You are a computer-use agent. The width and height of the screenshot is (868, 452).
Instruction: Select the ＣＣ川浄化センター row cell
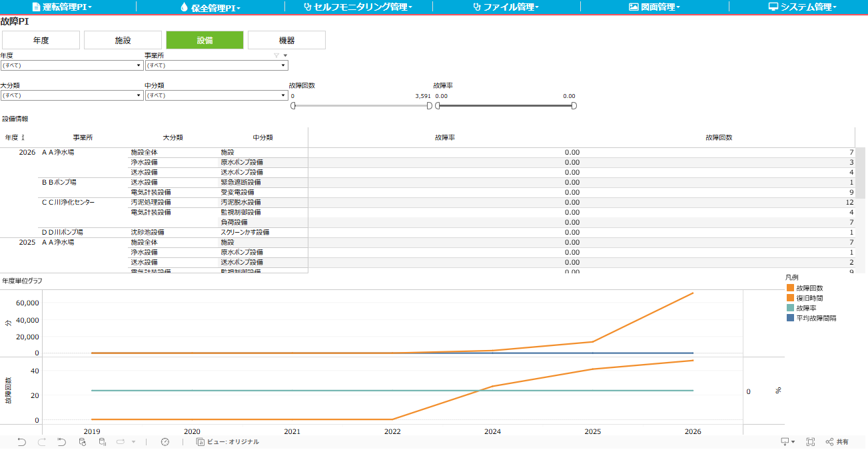(x=68, y=202)
